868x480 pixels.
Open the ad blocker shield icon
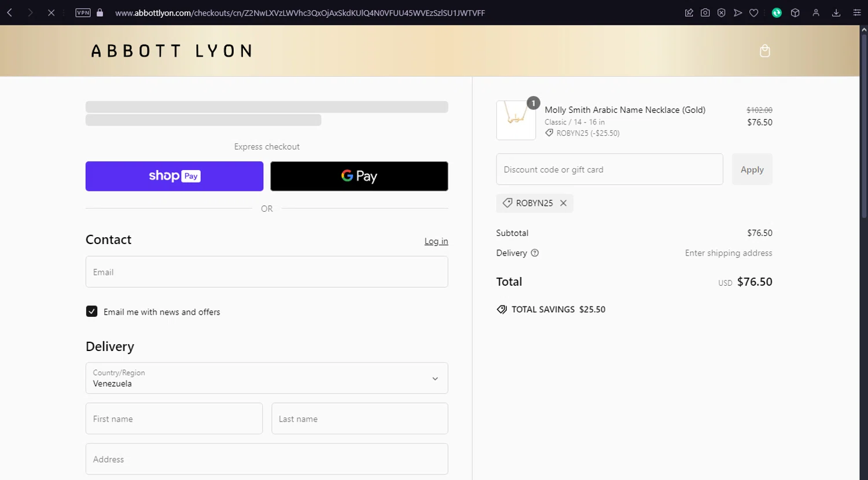pyautogui.click(x=721, y=13)
